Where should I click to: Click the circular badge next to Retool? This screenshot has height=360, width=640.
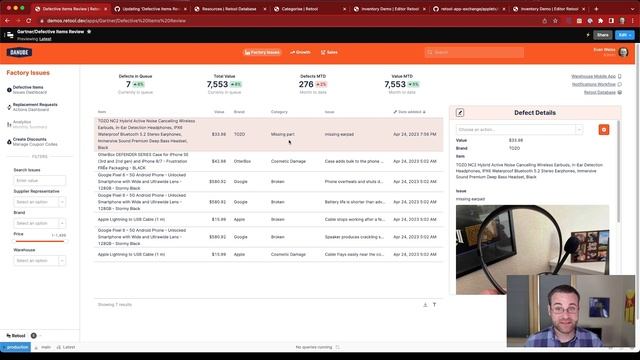[x=33, y=336]
